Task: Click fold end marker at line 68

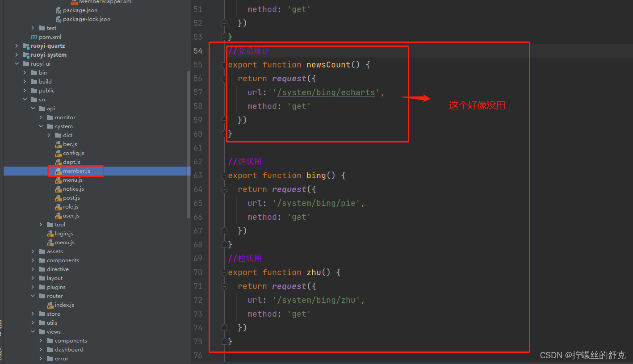Action: coord(224,245)
